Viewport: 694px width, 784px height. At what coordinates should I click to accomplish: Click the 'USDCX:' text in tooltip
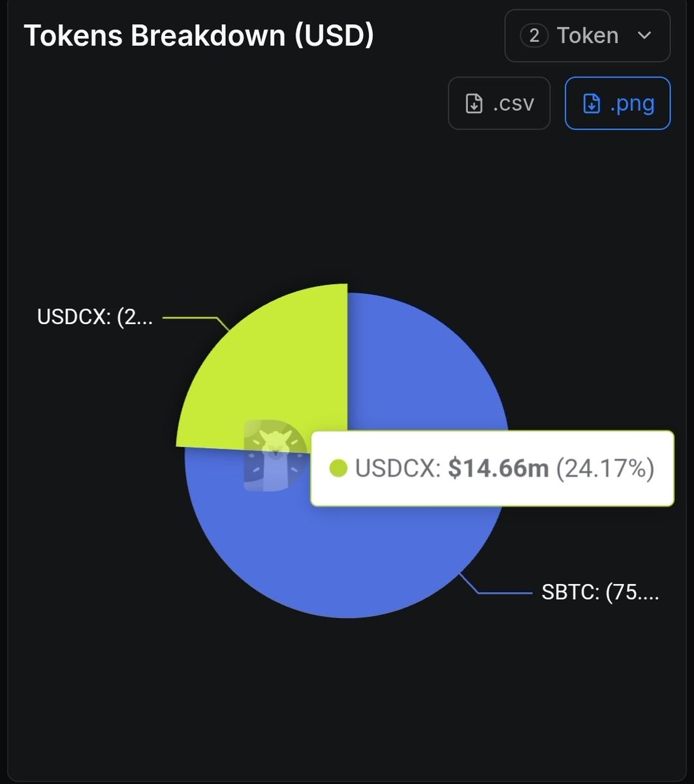[x=398, y=468]
